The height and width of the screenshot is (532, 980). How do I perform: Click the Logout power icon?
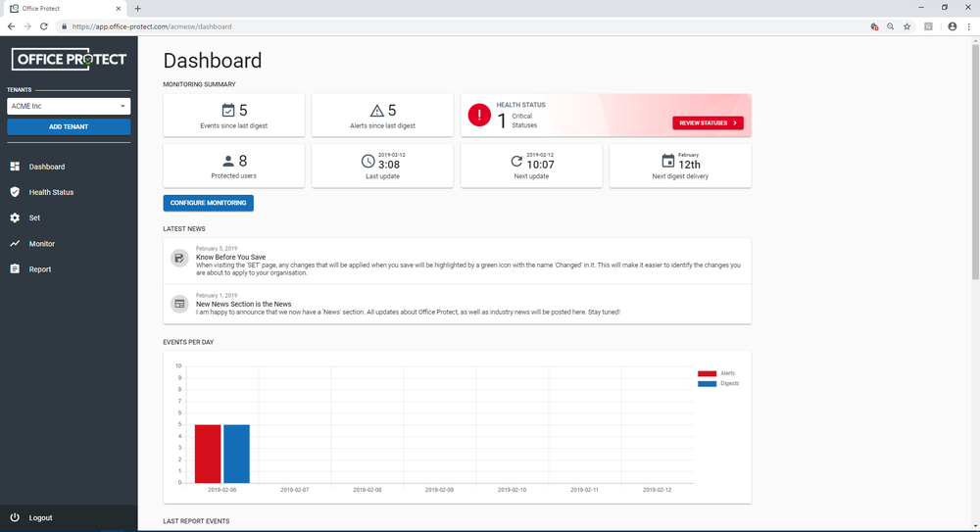click(x=15, y=517)
